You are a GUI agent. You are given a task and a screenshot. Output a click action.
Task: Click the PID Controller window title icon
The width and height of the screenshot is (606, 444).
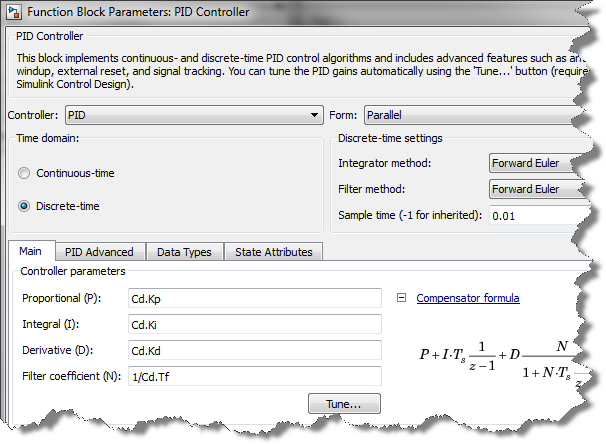click(14, 11)
